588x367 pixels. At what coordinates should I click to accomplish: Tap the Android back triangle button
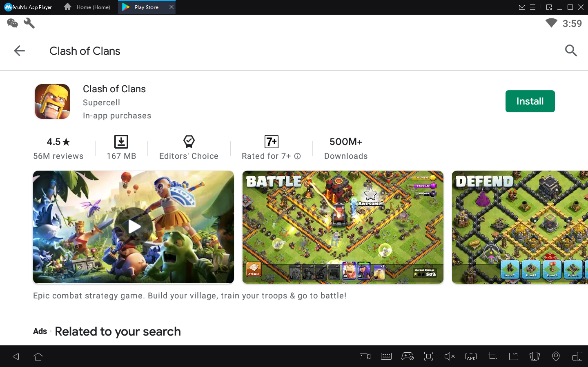click(x=16, y=356)
